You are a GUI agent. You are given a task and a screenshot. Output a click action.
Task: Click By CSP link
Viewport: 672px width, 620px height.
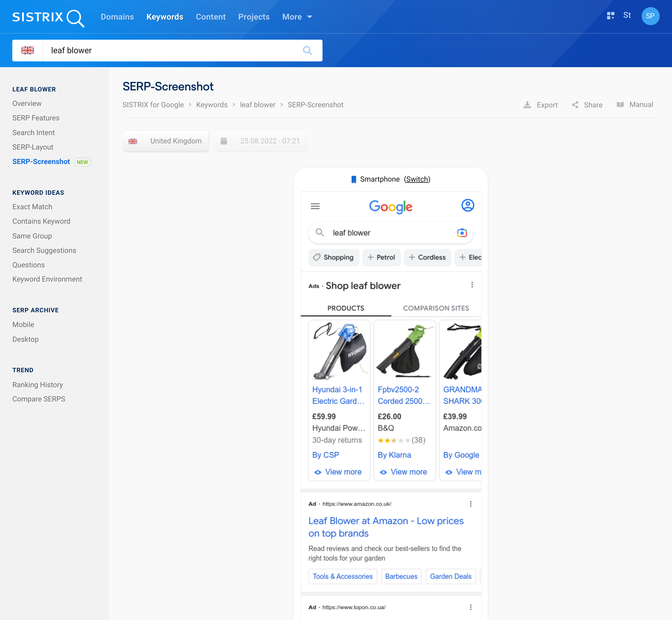tap(326, 455)
